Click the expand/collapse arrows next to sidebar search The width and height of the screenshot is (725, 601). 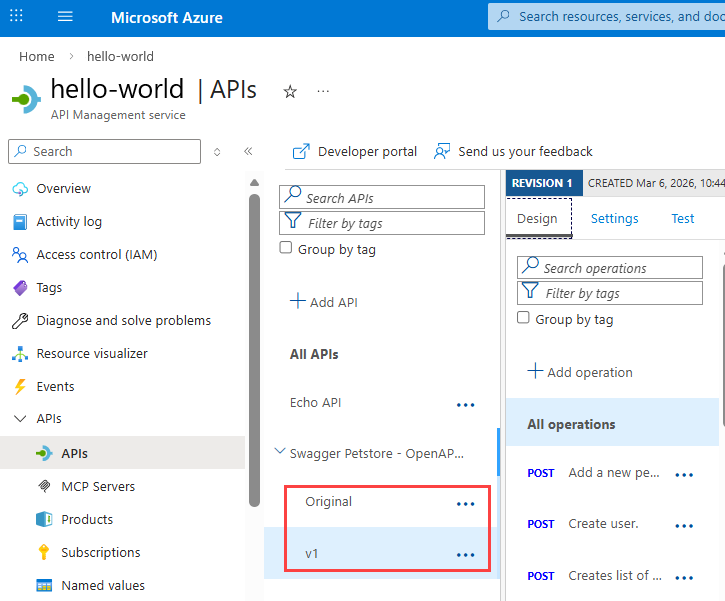[x=217, y=152]
